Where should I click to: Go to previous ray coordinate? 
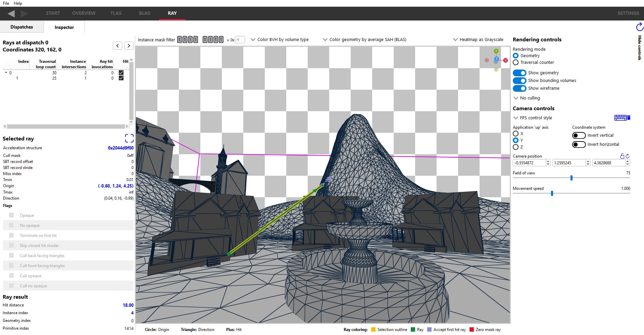[x=117, y=46]
